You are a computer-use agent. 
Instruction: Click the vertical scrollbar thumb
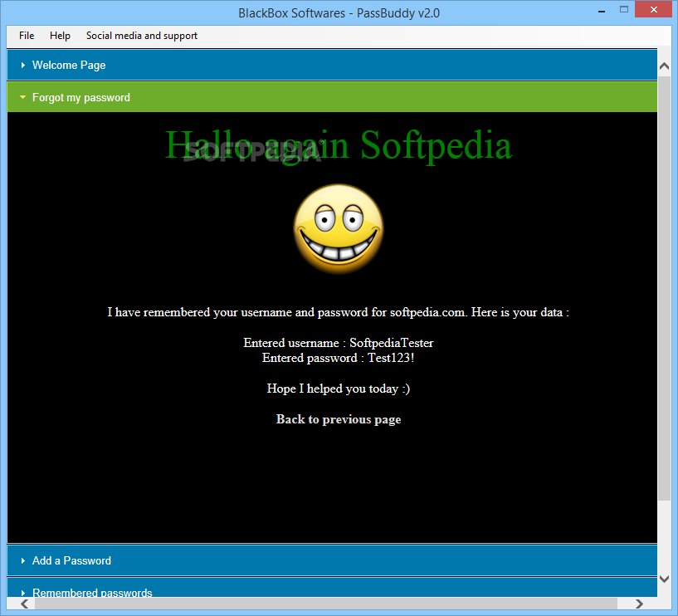(664, 289)
